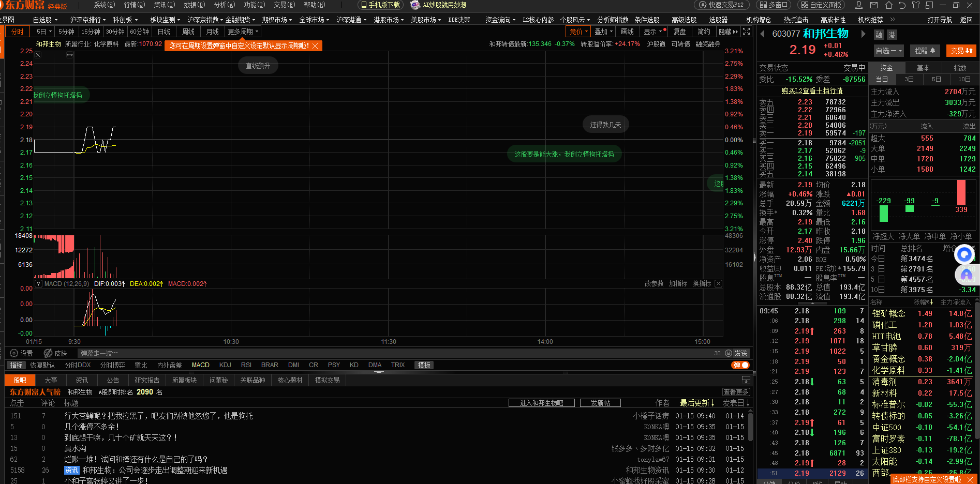Open the 显示 display dropdown
980x484 pixels.
(x=652, y=32)
